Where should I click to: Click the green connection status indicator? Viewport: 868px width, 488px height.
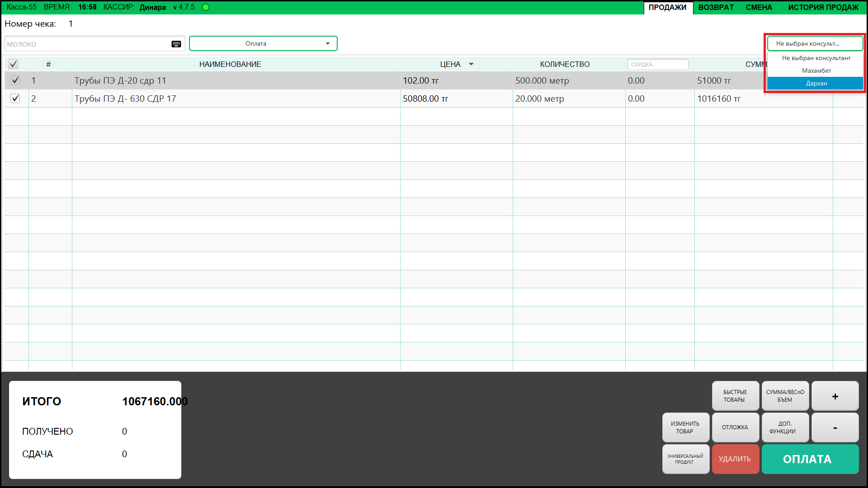[x=206, y=7]
